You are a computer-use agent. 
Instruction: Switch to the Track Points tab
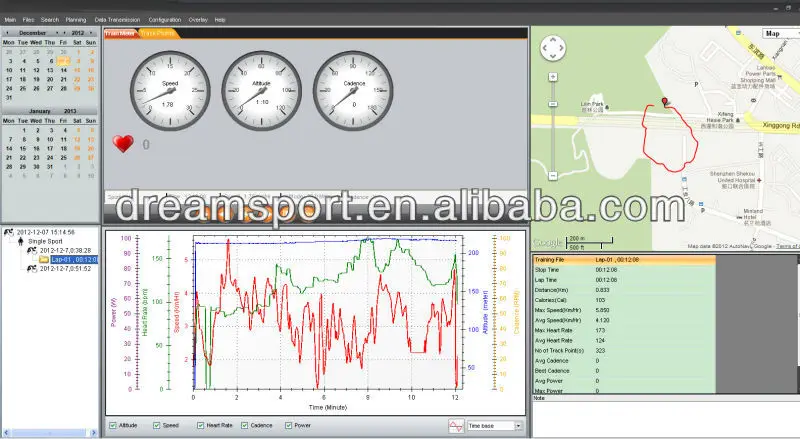[x=157, y=33]
